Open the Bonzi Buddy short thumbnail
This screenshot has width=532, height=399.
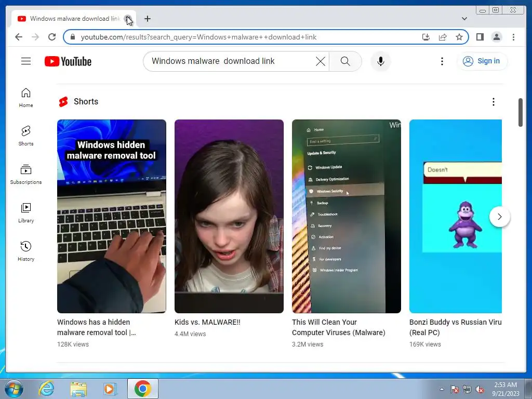pyautogui.click(x=455, y=216)
